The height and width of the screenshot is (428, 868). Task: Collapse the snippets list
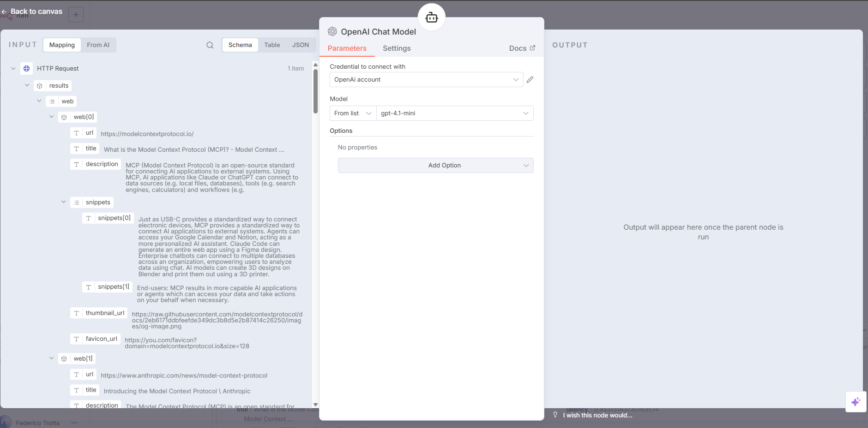[x=64, y=202]
